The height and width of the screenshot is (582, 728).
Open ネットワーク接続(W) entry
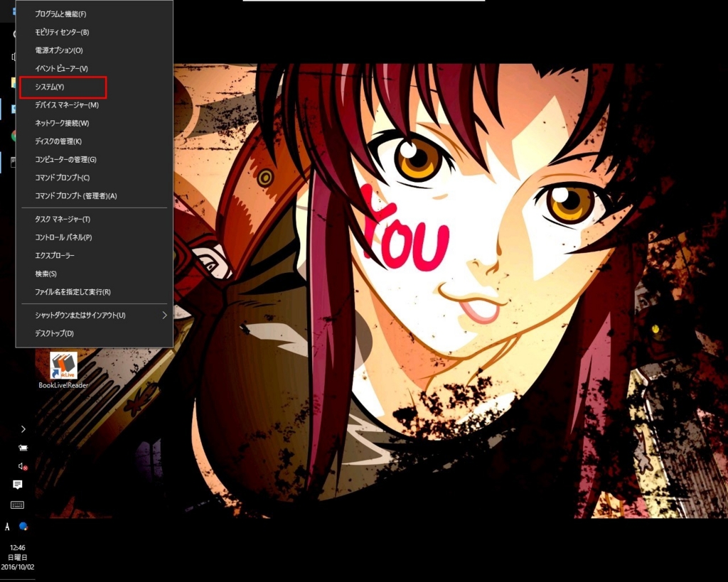(95, 123)
